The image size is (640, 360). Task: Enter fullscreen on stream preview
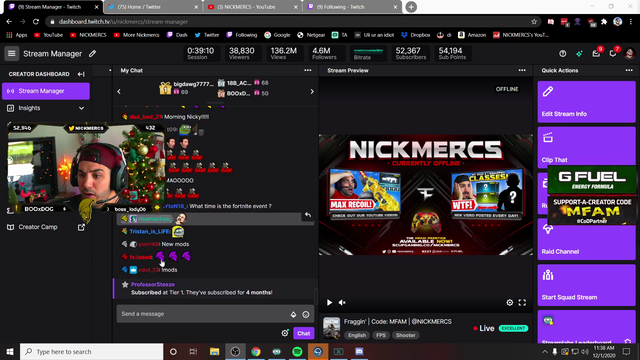(522, 302)
